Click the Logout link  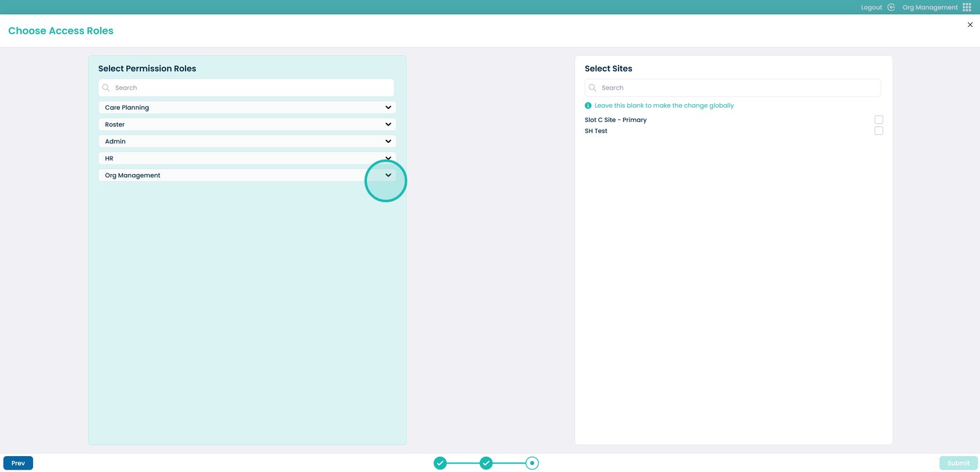871,7
